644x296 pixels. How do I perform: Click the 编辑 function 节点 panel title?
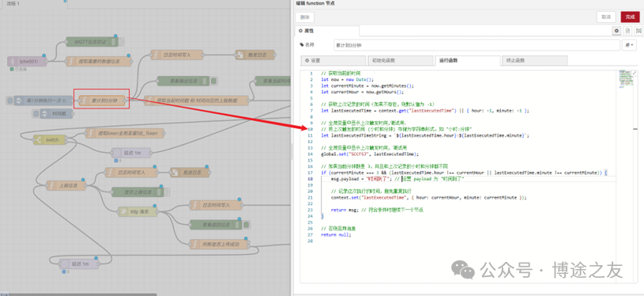[315, 3]
